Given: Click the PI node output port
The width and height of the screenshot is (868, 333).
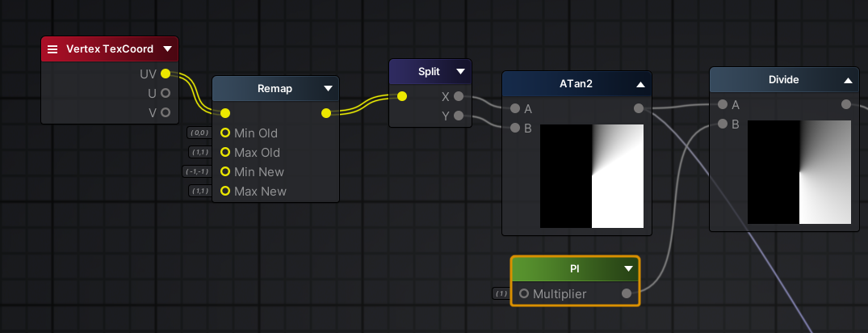Looking at the screenshot, I should click(627, 293).
